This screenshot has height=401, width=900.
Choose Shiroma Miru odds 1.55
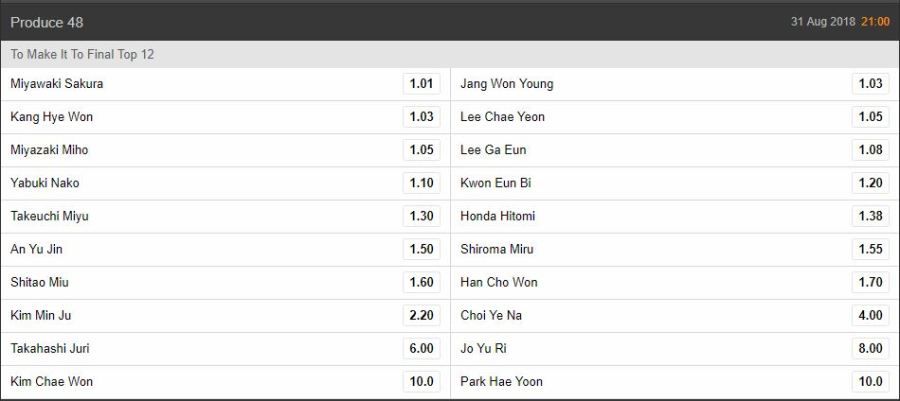pos(871,249)
